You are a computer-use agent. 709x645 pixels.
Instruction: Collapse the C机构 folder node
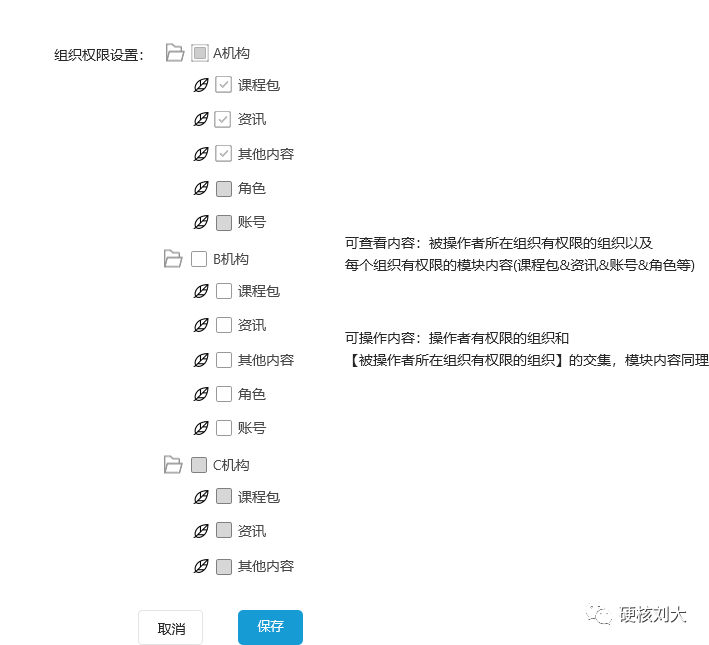click(173, 465)
